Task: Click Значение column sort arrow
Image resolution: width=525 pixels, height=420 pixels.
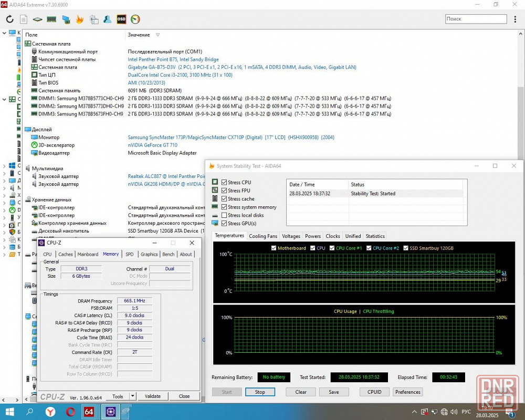Action: click(x=157, y=35)
